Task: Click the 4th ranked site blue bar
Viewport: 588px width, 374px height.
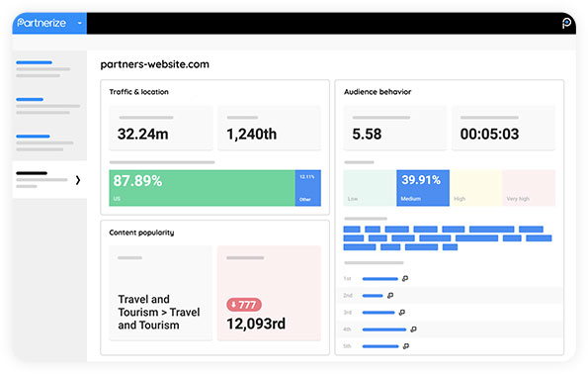Action: (384, 329)
